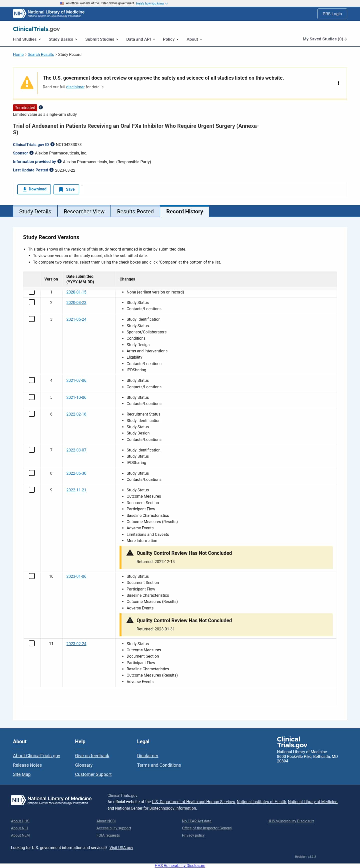
Task: Click info icon next to Information provided by
Action: click(59, 161)
